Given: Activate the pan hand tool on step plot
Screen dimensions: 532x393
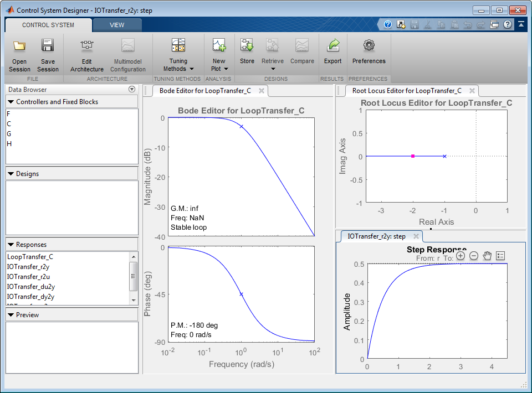Looking at the screenshot, I should pos(488,256).
